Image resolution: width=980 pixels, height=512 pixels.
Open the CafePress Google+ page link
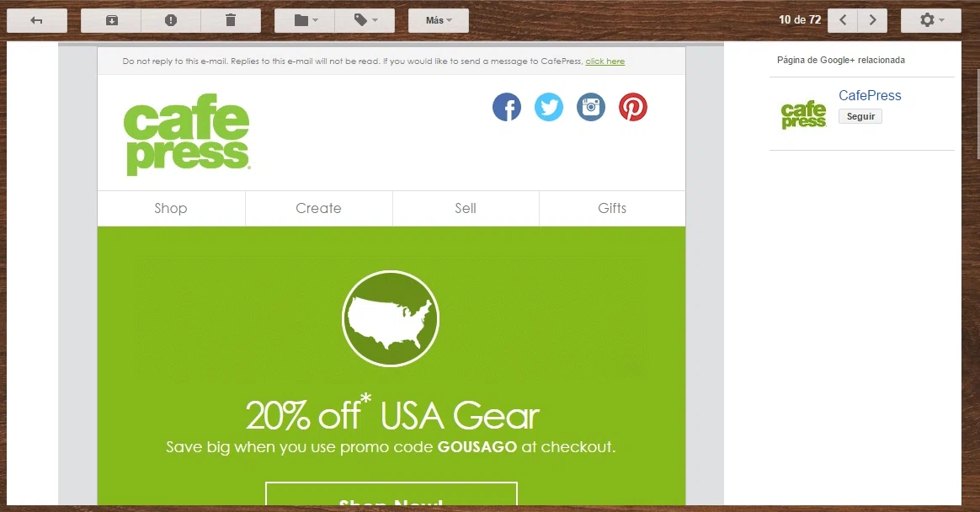coord(870,96)
